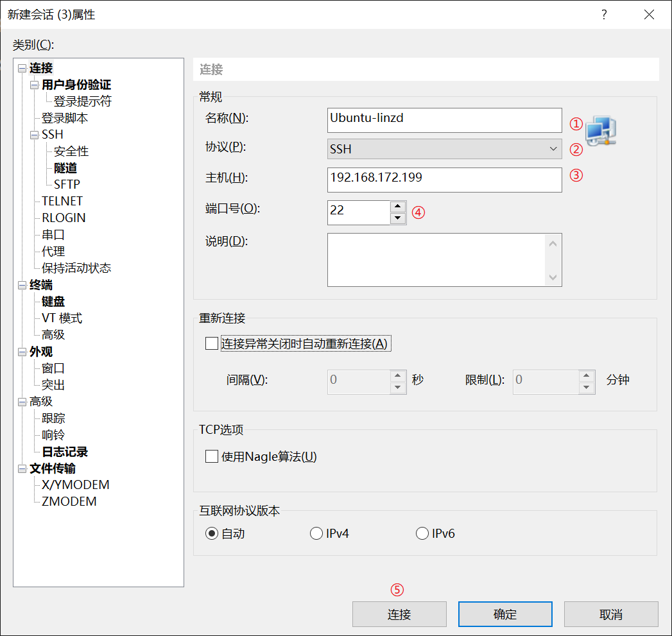Click the 连接 button to connect

pyautogui.click(x=399, y=614)
